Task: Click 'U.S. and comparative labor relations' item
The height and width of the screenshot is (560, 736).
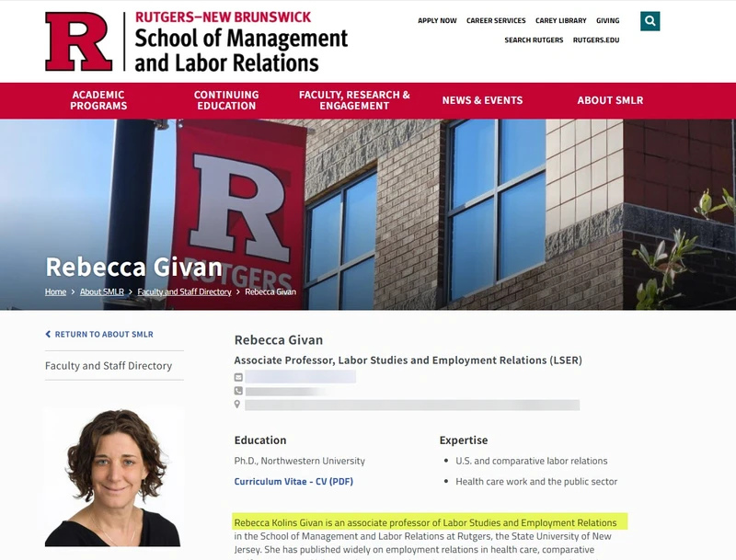Action: [x=532, y=461]
